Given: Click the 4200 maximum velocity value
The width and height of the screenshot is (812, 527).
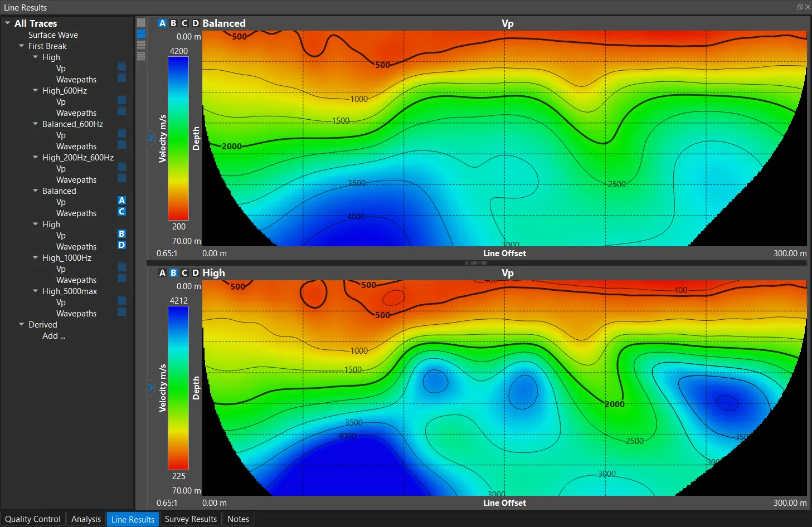Looking at the screenshot, I should [179, 51].
